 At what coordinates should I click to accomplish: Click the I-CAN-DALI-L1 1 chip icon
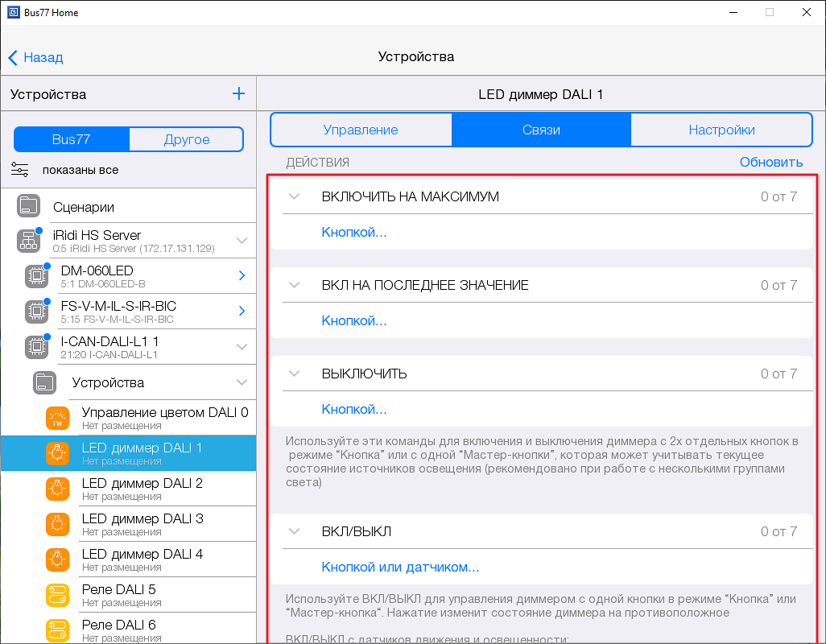(36, 346)
